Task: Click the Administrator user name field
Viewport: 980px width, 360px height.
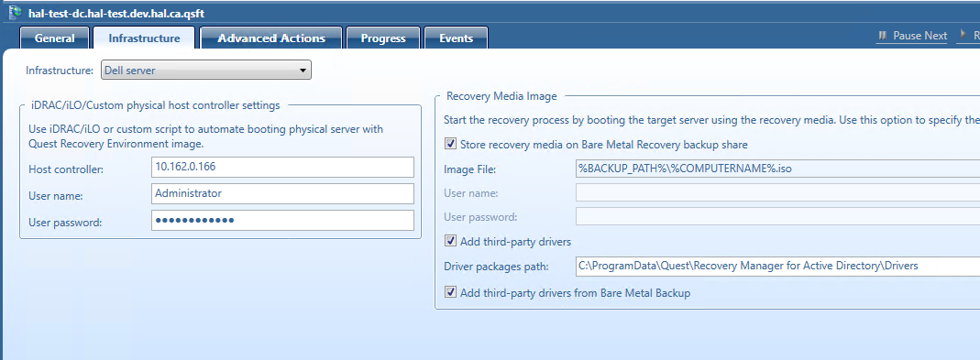Action: [x=282, y=193]
